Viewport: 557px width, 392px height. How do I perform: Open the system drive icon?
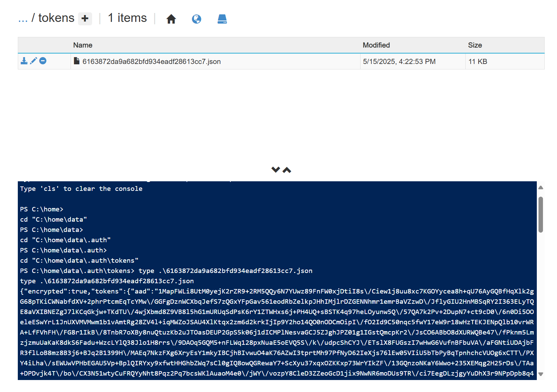click(222, 19)
